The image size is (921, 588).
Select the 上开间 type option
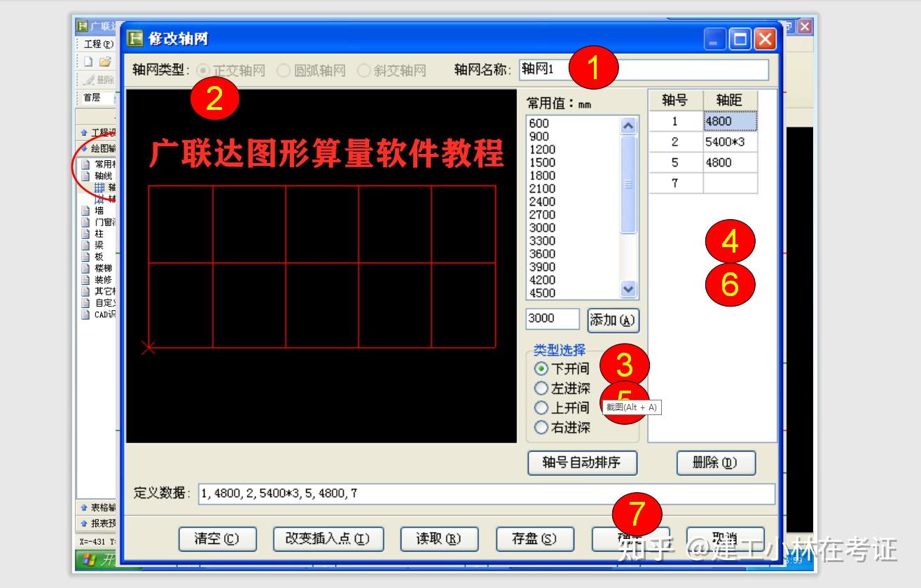click(x=541, y=407)
